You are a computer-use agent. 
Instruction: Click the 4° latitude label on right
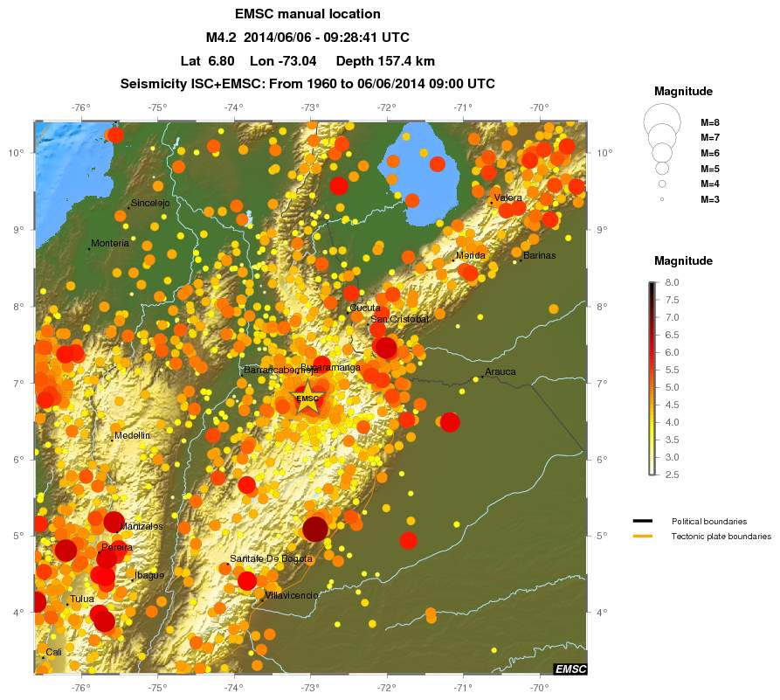tap(602, 612)
